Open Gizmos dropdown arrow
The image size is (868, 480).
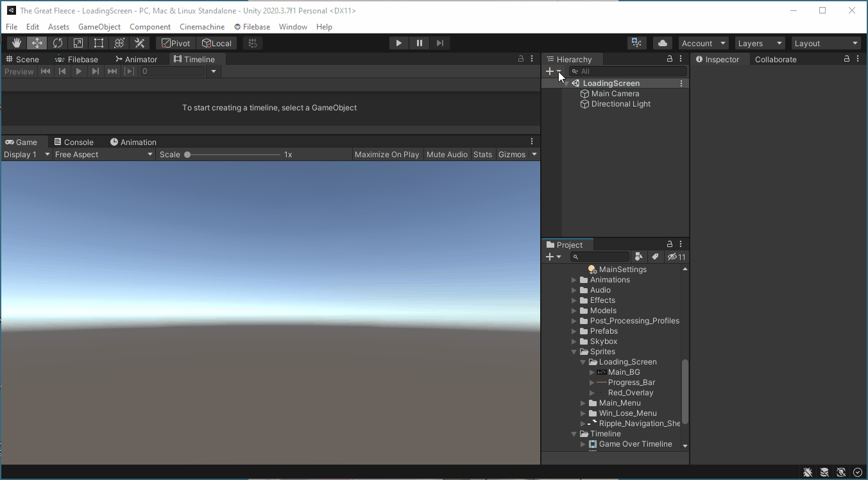[534, 155]
